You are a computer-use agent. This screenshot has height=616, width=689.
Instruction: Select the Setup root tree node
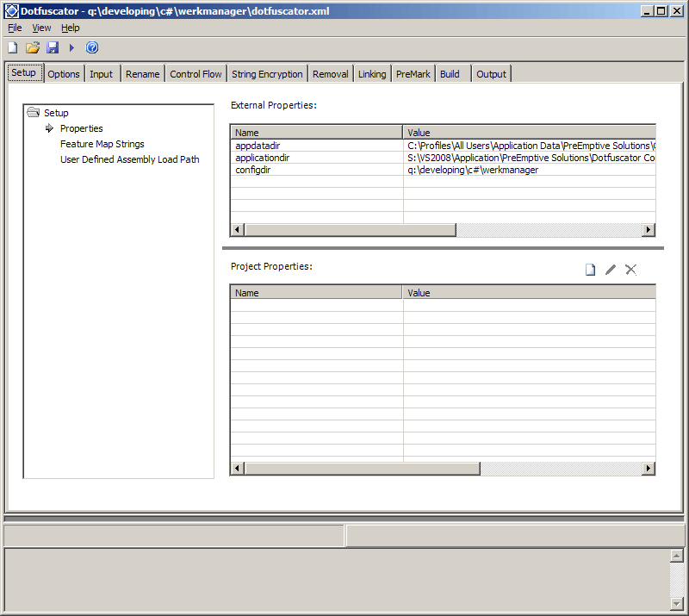coord(56,113)
